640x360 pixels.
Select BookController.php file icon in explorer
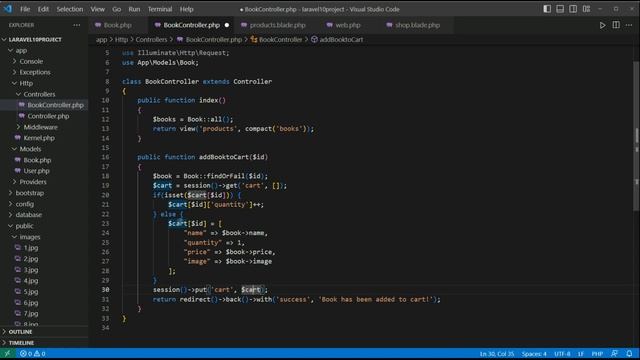click(22, 105)
